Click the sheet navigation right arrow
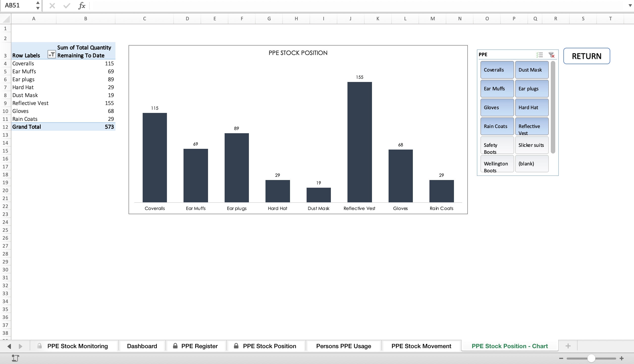This screenshot has height=364, width=634. (21, 346)
